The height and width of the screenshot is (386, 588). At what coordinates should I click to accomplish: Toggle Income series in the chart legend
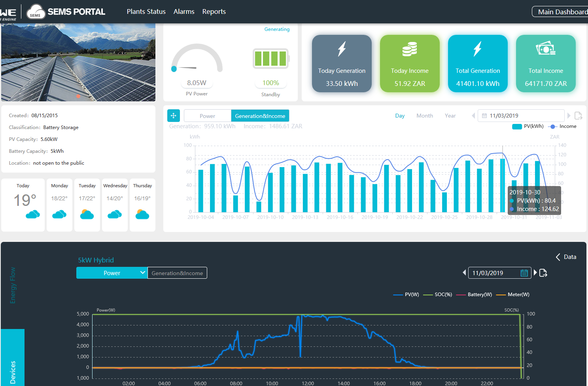point(562,126)
